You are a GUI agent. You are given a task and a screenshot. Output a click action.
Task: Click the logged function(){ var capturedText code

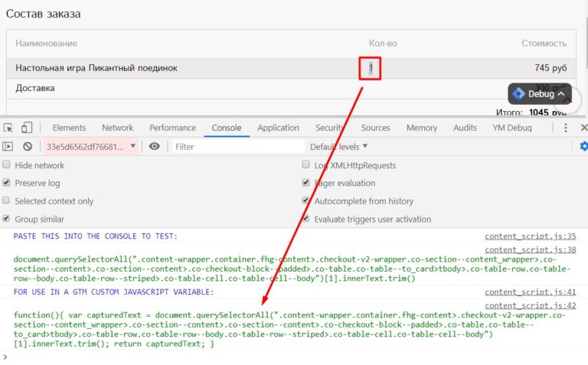pos(289,329)
